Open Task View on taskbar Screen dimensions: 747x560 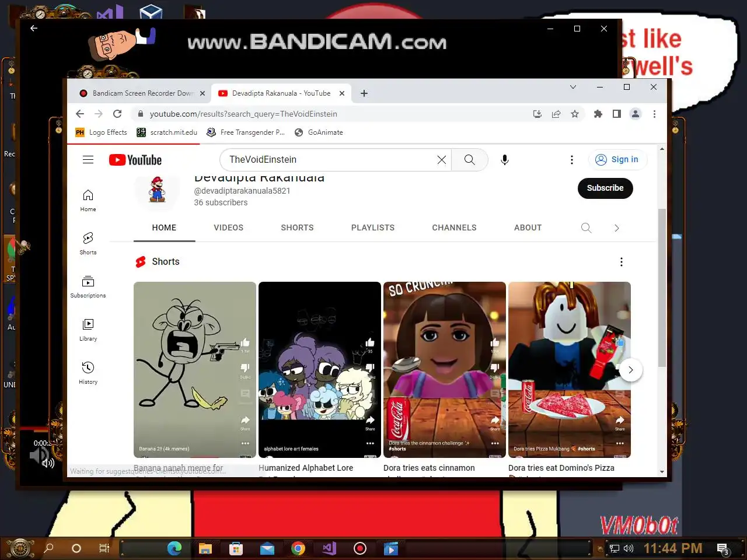104,548
